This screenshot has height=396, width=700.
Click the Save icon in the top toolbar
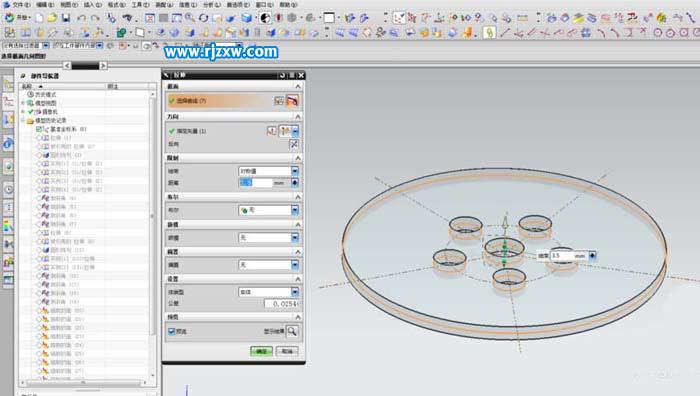click(x=66, y=18)
